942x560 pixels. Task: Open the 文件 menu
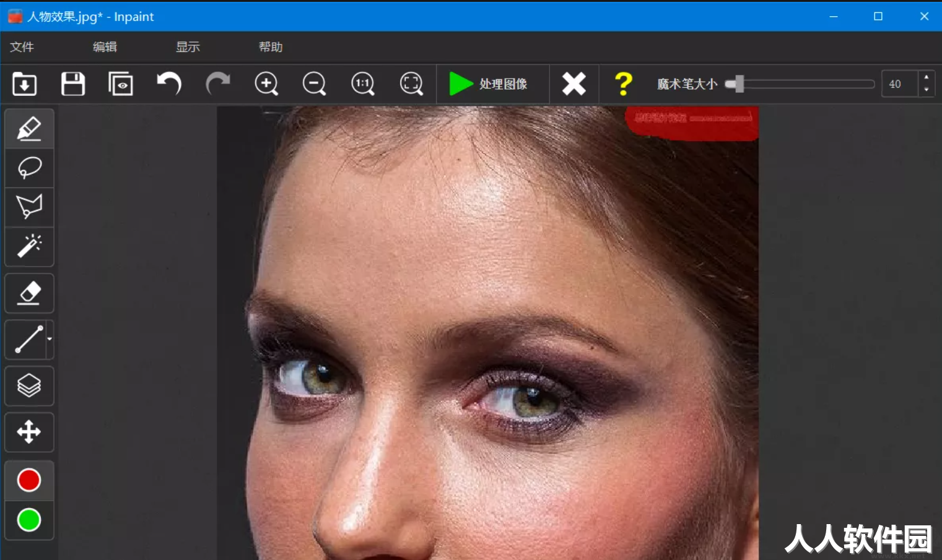coord(22,47)
